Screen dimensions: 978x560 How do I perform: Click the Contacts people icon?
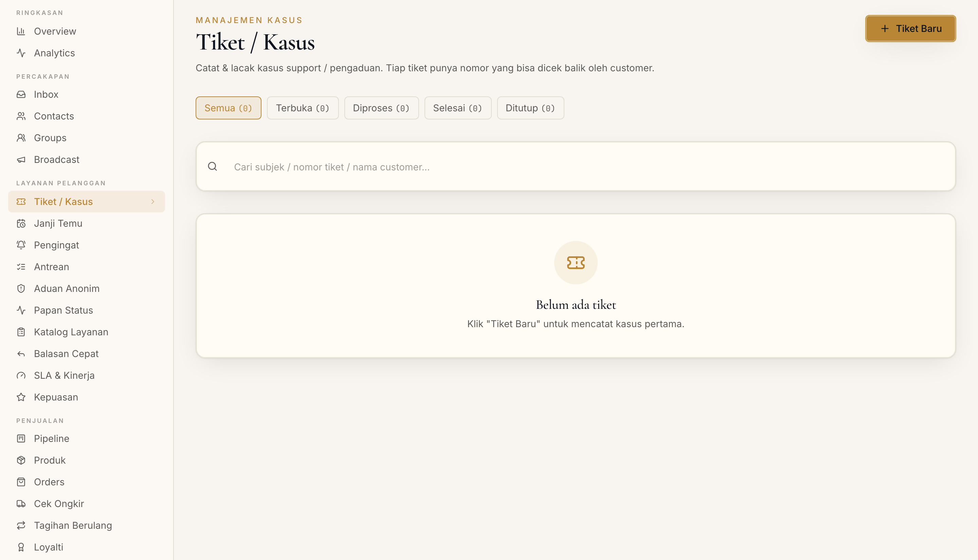21,116
